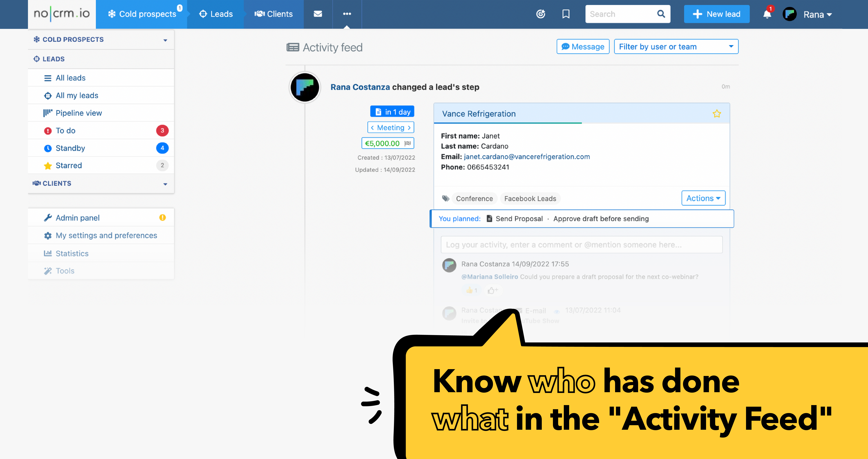Screen dimensions: 868x459
Task: Open Filter by user or team dropdown
Action: click(676, 47)
